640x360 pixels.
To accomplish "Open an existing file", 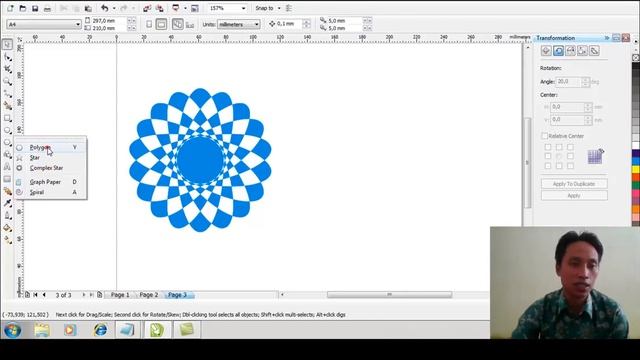I will click(x=23, y=8).
